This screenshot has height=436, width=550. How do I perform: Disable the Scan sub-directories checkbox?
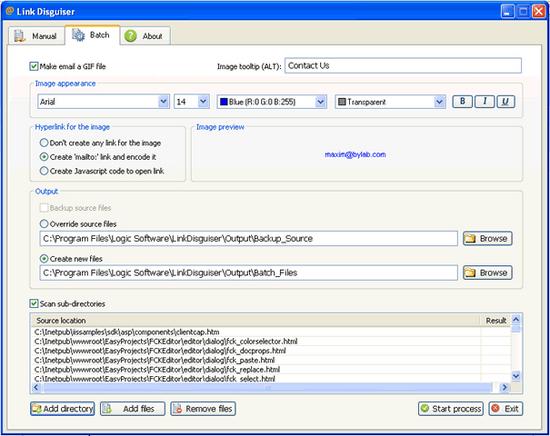(34, 303)
